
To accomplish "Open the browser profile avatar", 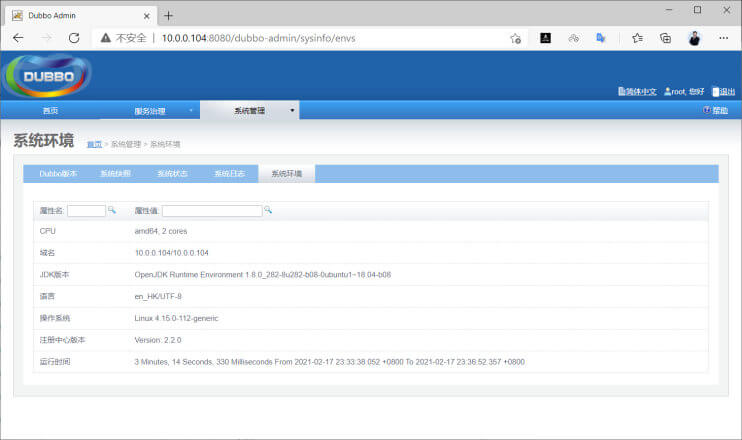I will (694, 38).
